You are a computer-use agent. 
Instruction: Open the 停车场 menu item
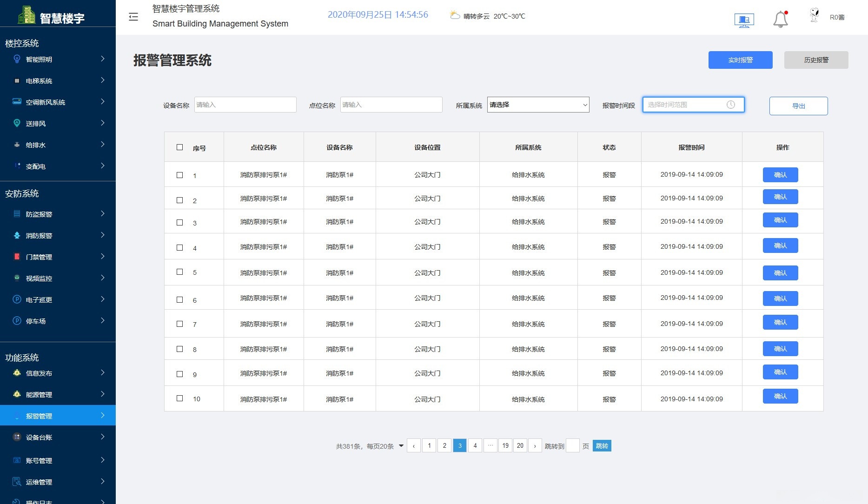pyautogui.click(x=58, y=321)
